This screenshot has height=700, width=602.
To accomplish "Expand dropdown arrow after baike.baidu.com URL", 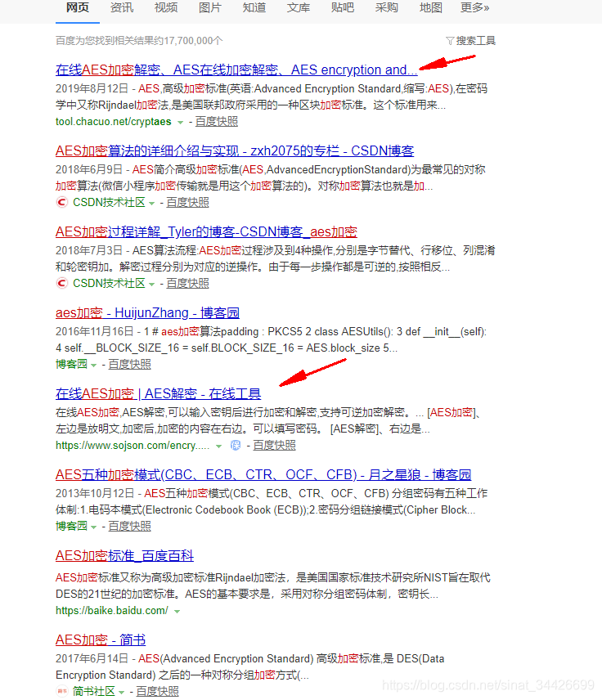I will coord(177,611).
